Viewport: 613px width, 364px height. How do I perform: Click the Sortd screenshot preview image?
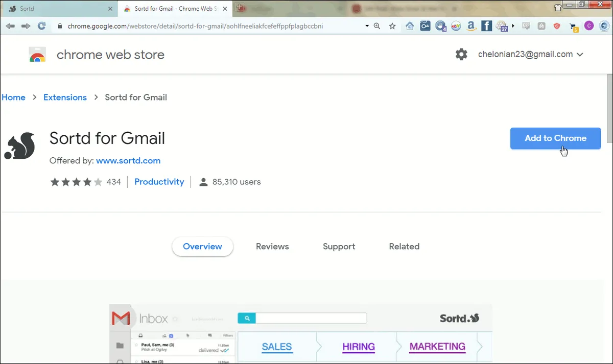301,334
